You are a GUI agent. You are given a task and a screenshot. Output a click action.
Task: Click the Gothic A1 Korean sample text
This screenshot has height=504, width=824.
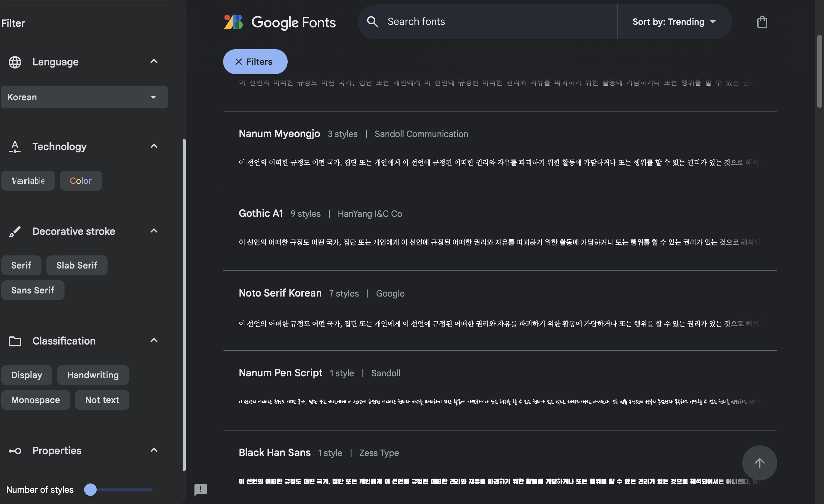click(x=500, y=242)
